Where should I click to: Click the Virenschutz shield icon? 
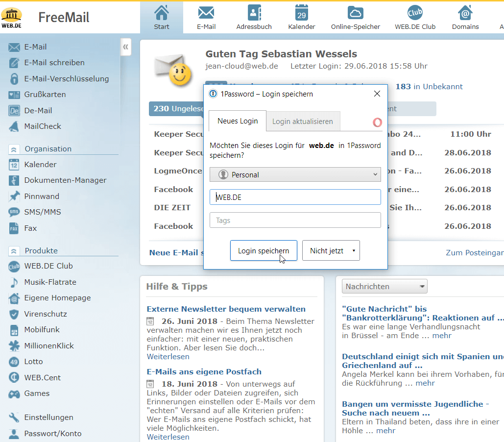click(x=14, y=314)
